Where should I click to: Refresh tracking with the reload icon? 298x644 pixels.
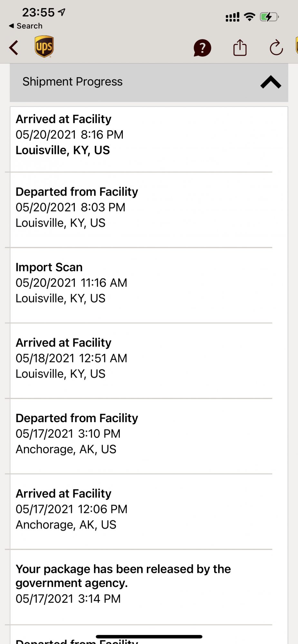pos(276,48)
